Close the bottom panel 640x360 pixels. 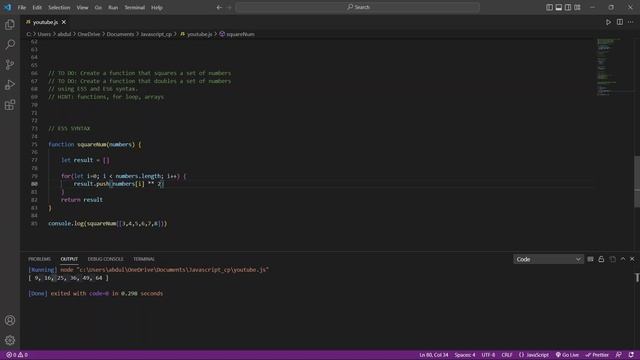632,259
